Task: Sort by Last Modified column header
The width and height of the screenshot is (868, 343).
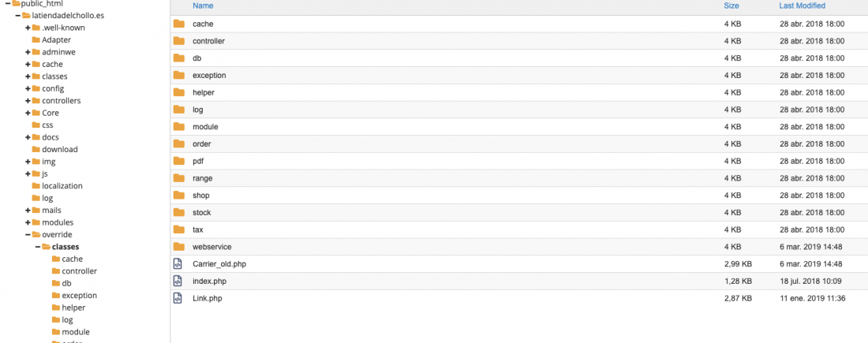Action: pos(803,6)
